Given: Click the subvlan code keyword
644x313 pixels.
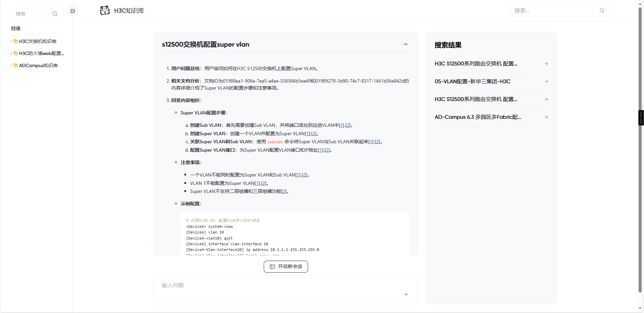Looking at the screenshot, I should [x=275, y=142].
